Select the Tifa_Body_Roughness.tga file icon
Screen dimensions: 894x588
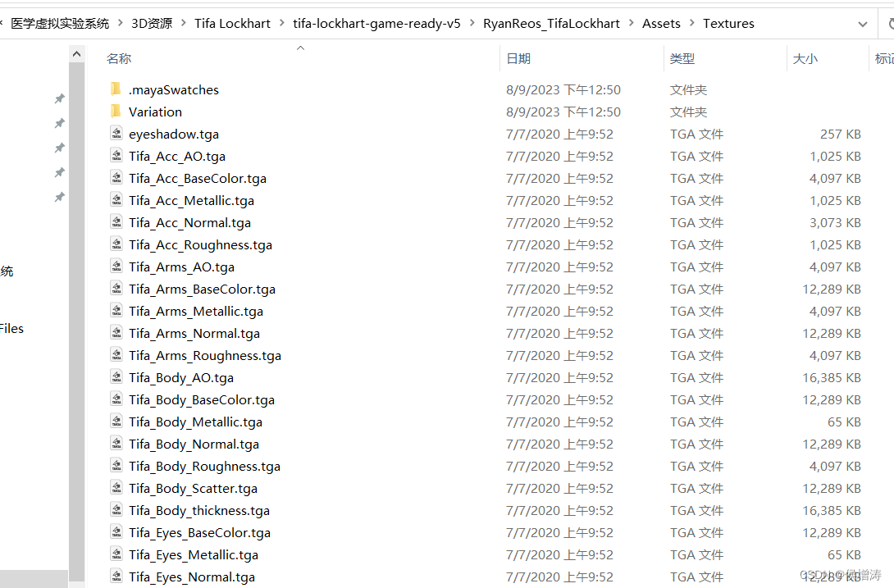point(116,466)
